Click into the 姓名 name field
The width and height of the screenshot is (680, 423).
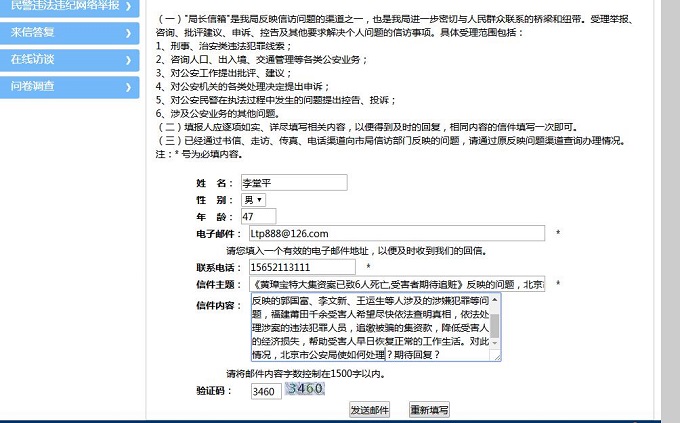point(293,183)
